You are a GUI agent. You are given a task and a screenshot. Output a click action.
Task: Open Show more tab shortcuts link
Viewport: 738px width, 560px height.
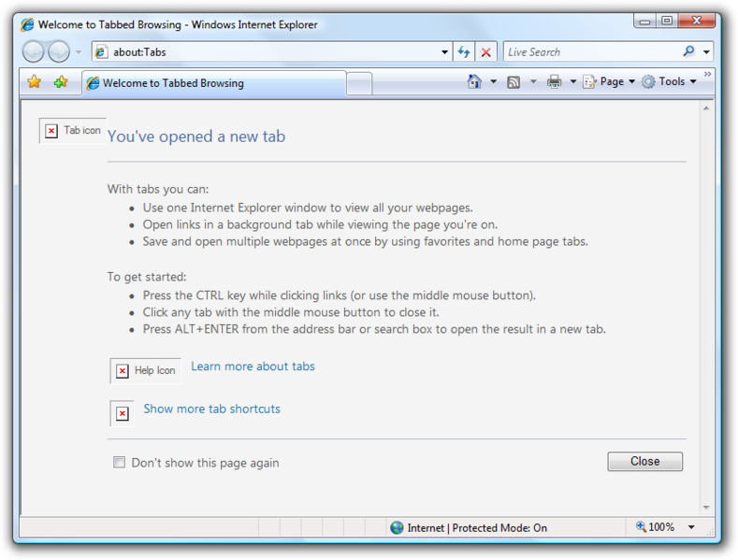(x=211, y=409)
